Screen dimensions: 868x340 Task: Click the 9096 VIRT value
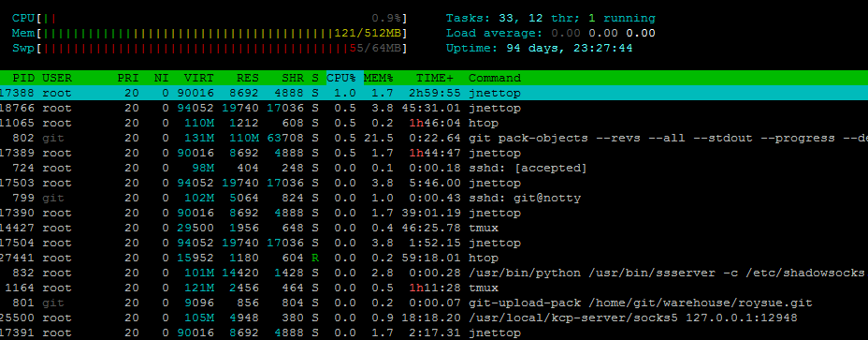[198, 303]
